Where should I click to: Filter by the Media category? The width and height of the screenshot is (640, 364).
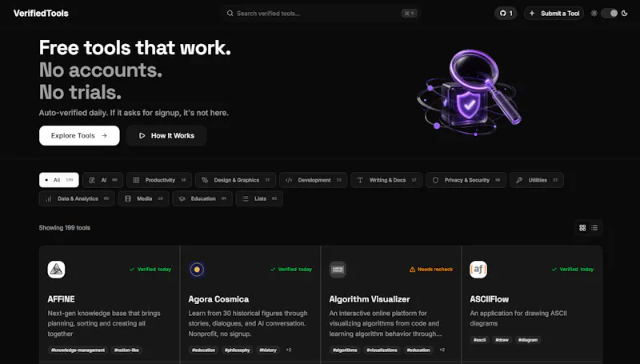(x=143, y=198)
